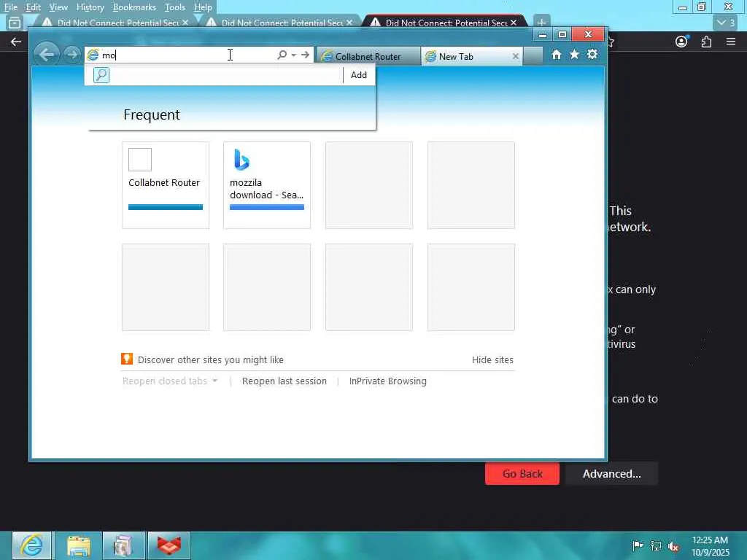Click the Hide sites link
This screenshot has height=560, width=747.
[x=492, y=360]
